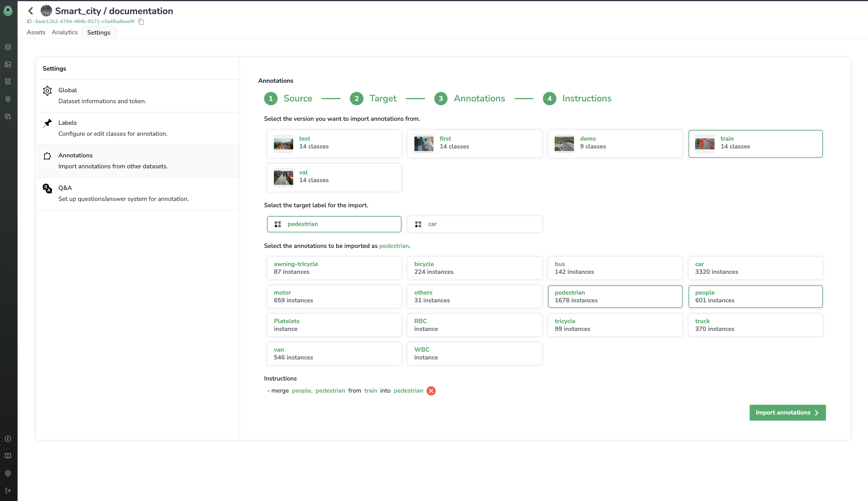Click the image gallery icon in the left sidebar
The height and width of the screenshot is (501, 868).
coord(8,64)
